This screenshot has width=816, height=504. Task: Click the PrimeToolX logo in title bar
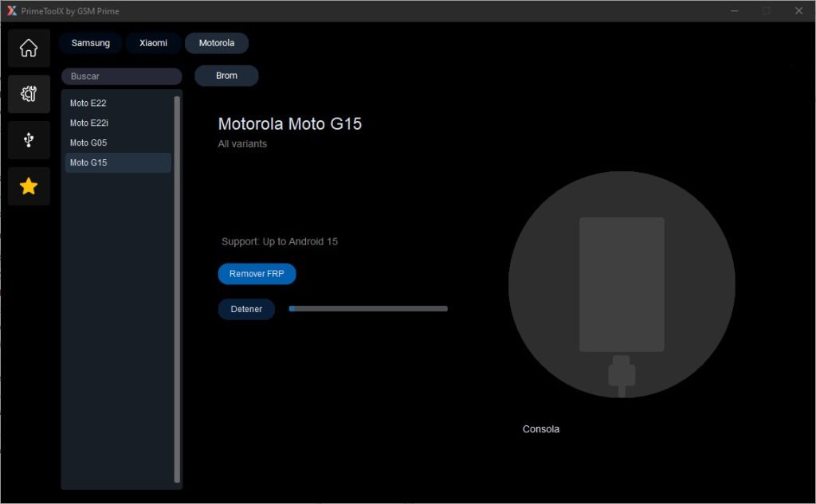click(x=11, y=11)
